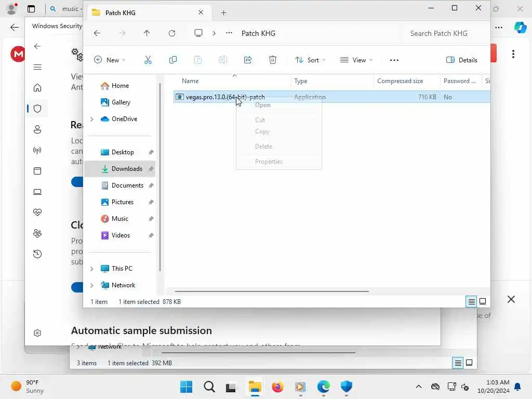Screen dimensions: 532x399
Task: Open Device performance & health heart icon
Action: pos(37,212)
